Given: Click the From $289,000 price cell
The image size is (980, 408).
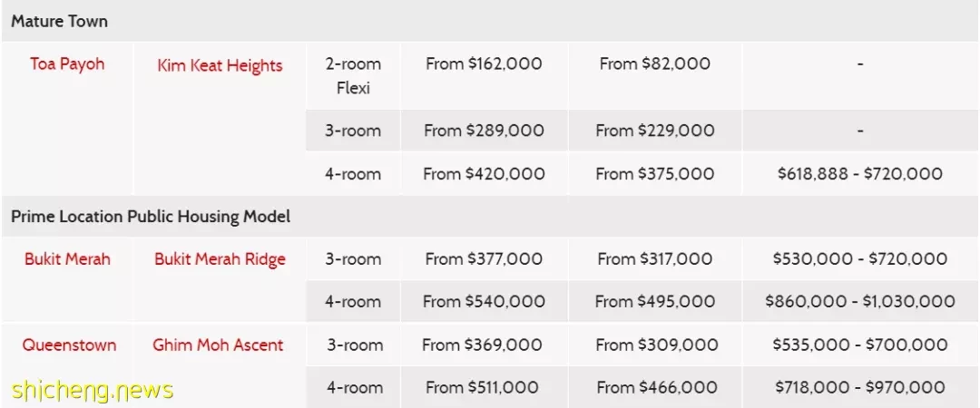Looking at the screenshot, I should click(484, 131).
